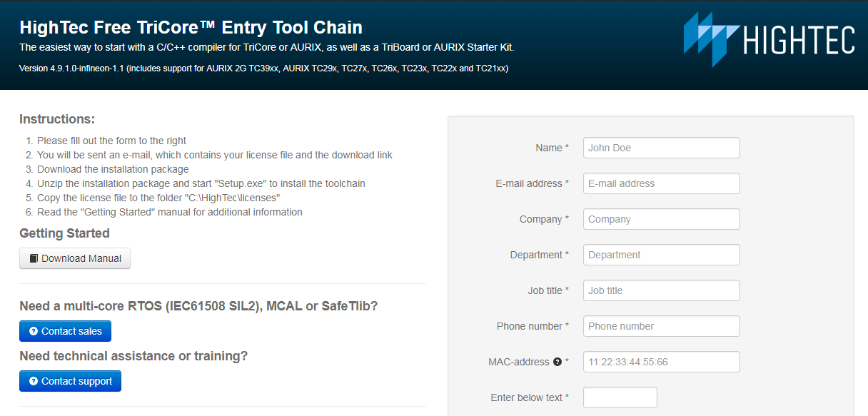Click instruction 'Download the installation package'
868x416 pixels.
(x=113, y=169)
